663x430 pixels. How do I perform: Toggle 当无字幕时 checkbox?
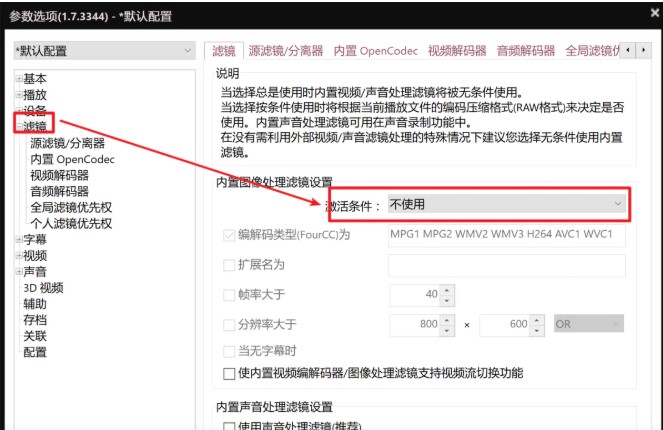[229, 351]
